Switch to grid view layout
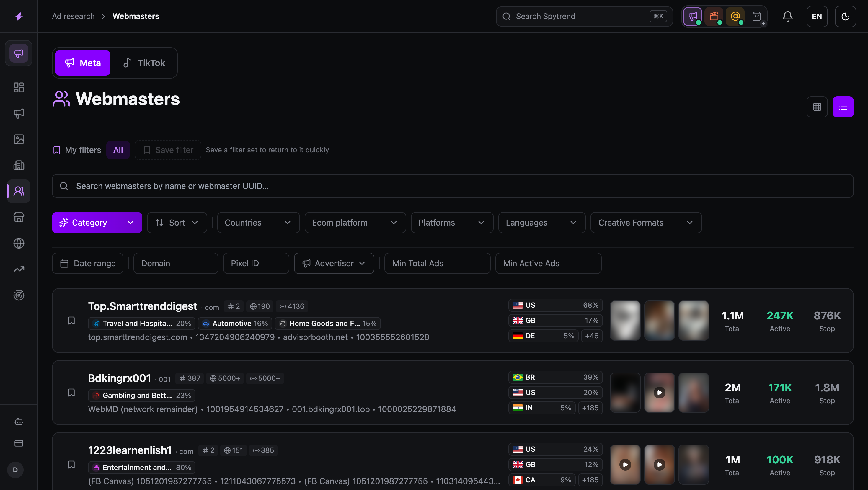This screenshot has height=490, width=868. [x=817, y=107]
